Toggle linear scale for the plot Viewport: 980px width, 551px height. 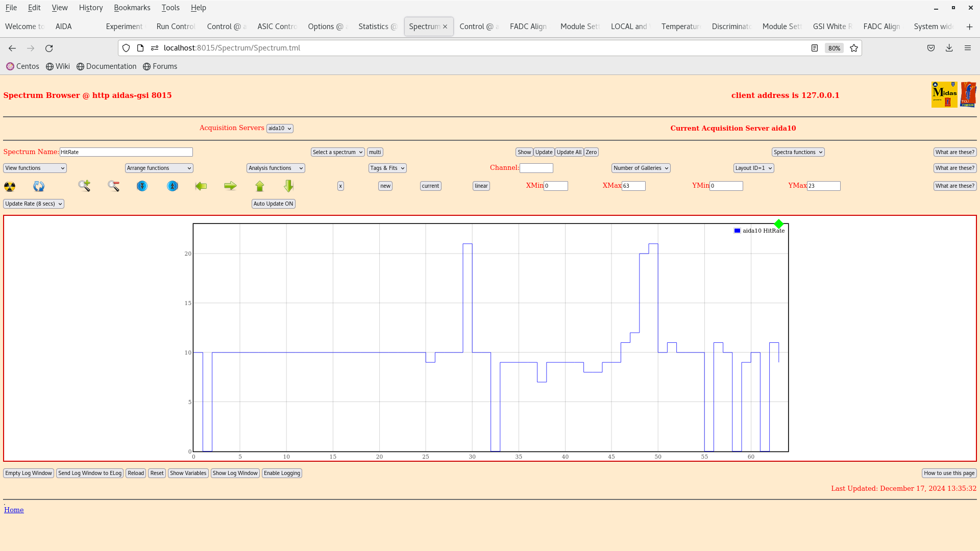coord(480,186)
